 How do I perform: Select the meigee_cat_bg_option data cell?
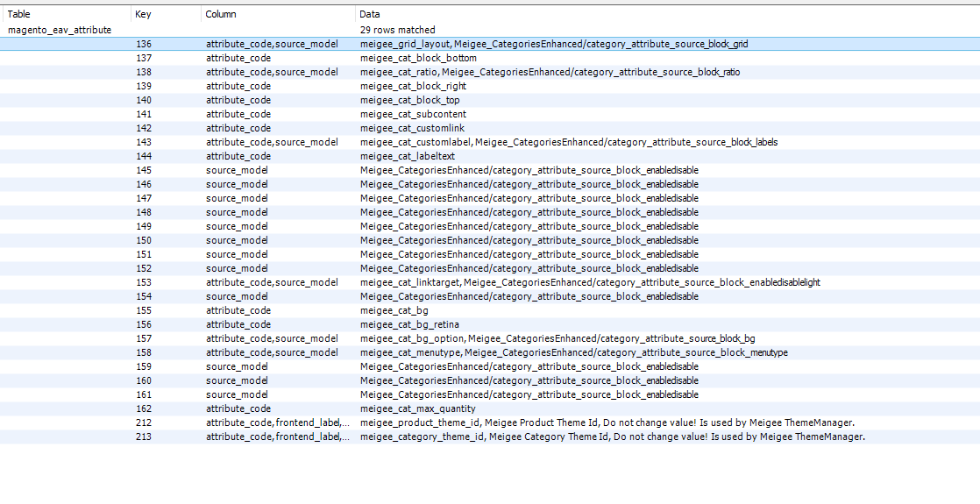point(557,338)
